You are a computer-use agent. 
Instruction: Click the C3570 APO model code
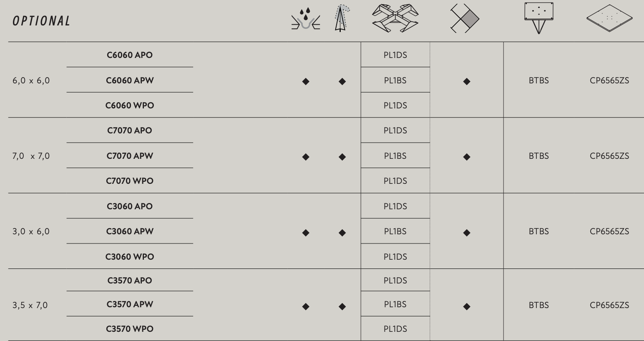pos(130,281)
